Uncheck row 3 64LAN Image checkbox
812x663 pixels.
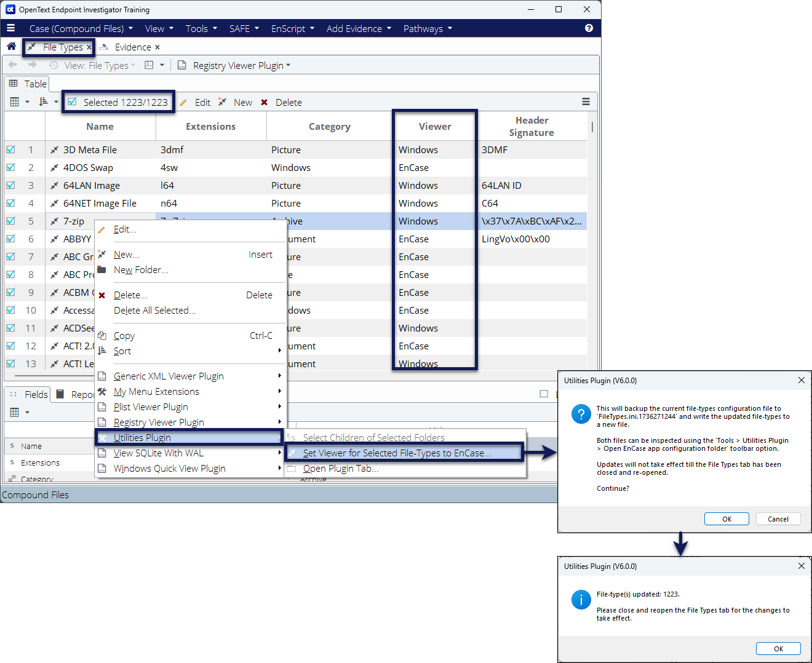pos(11,185)
